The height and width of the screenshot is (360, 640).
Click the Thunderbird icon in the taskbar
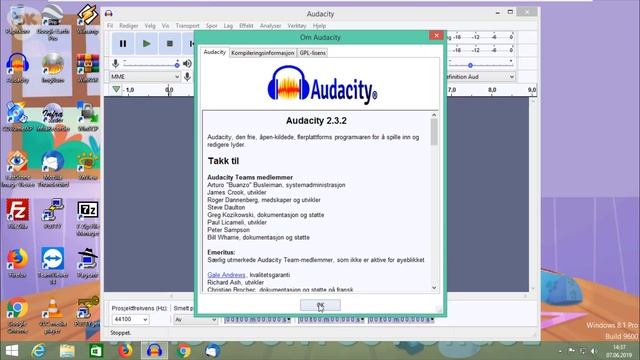coord(213,351)
